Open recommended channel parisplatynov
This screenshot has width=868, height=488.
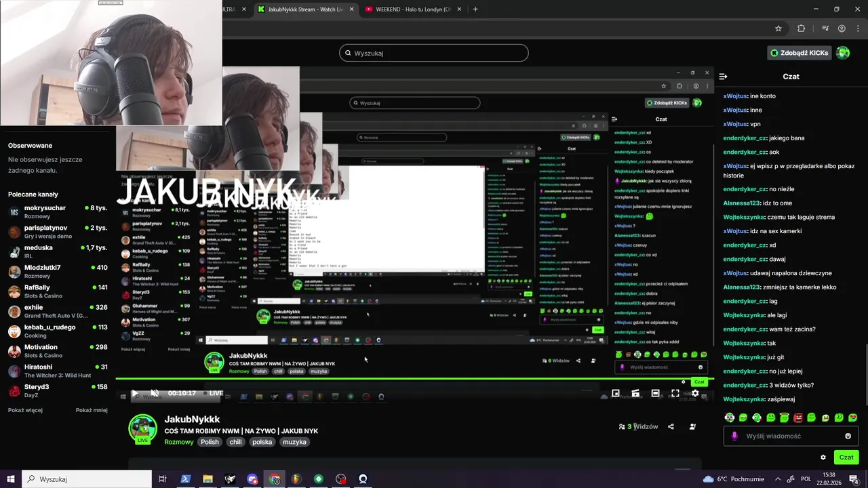[x=58, y=232]
